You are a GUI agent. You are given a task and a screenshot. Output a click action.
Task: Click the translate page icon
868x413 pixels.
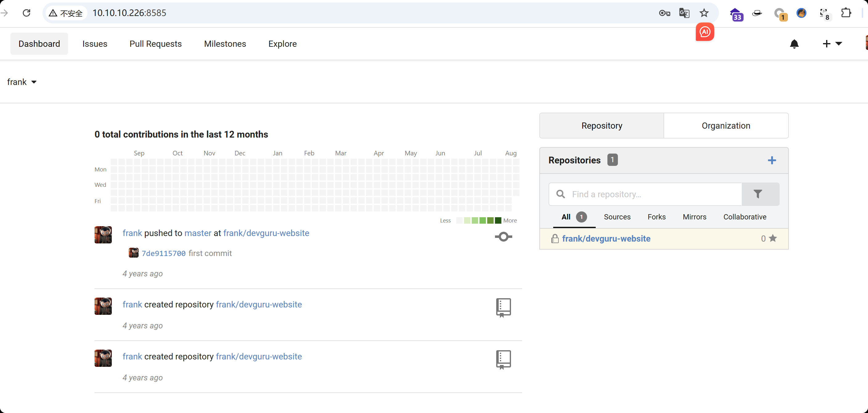point(684,13)
